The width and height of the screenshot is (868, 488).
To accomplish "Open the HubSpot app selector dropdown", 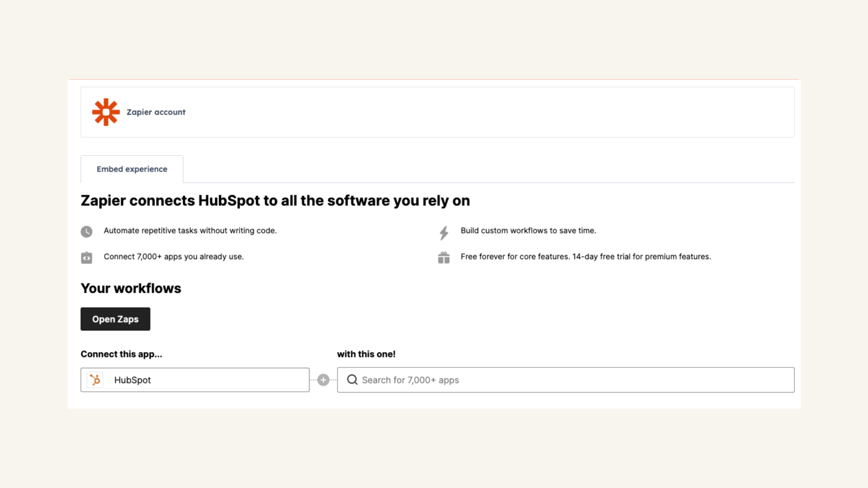I will [x=195, y=379].
